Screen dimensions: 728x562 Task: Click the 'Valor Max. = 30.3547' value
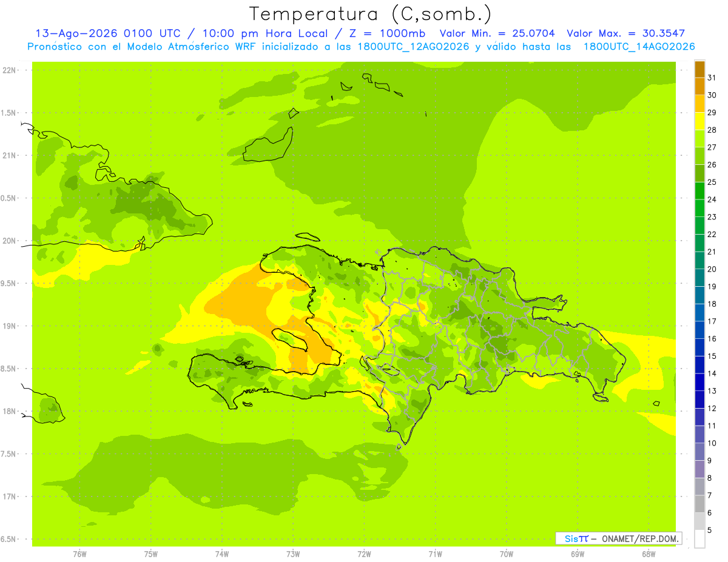(626, 33)
